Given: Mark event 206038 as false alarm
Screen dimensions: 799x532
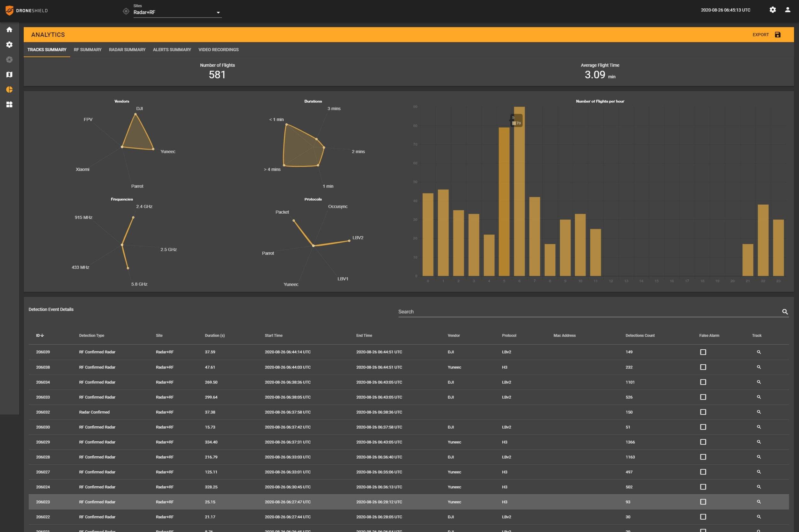Looking at the screenshot, I should coord(703,367).
